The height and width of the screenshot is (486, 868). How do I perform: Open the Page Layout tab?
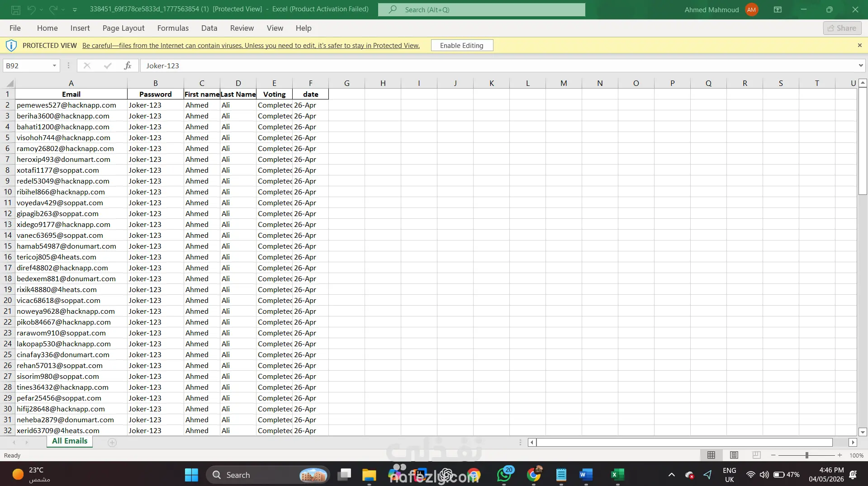click(x=123, y=28)
